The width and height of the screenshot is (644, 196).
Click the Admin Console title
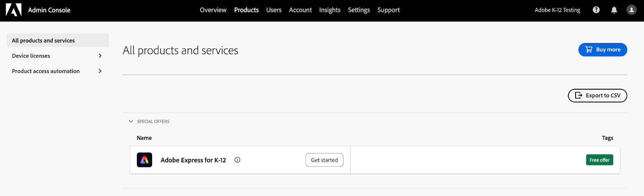tap(49, 10)
